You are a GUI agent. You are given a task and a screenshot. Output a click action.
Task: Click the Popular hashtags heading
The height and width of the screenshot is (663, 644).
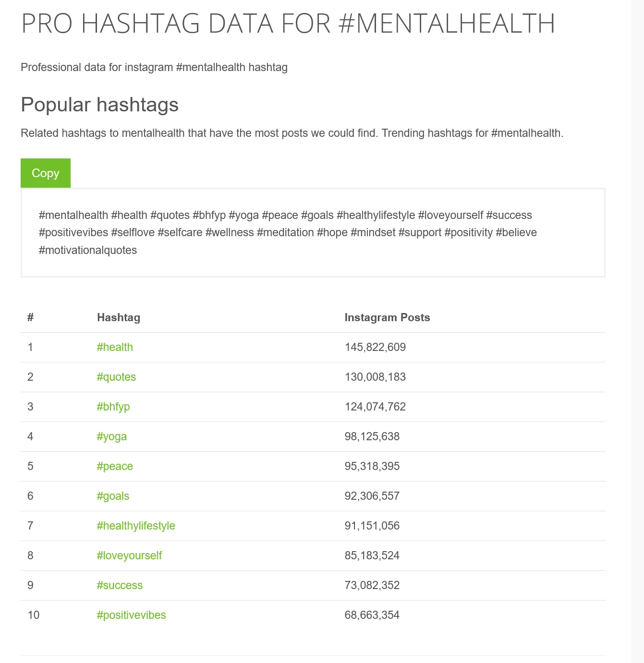pos(100,105)
